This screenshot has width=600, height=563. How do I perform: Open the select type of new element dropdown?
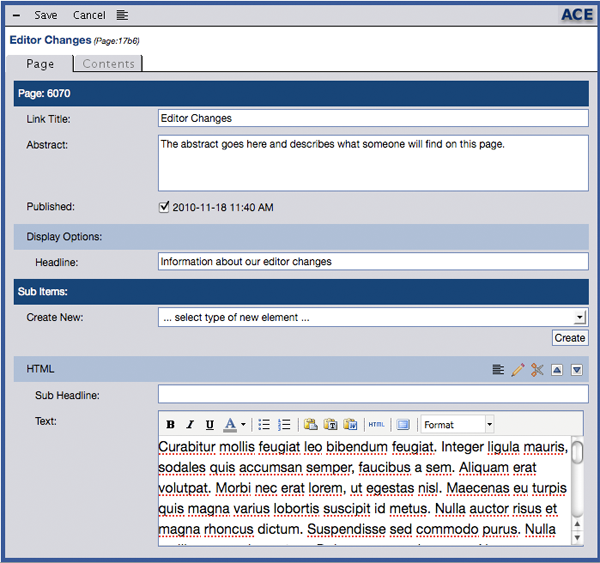click(372, 317)
